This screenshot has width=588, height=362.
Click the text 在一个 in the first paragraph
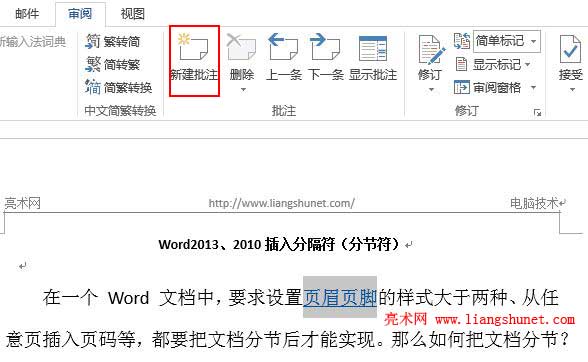[x=70, y=298]
